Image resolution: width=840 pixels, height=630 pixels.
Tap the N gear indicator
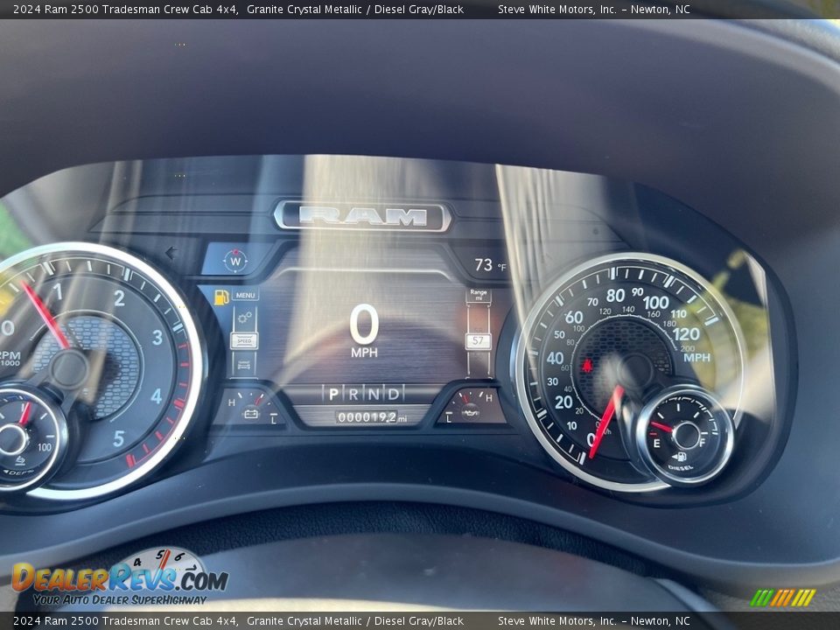tap(374, 395)
